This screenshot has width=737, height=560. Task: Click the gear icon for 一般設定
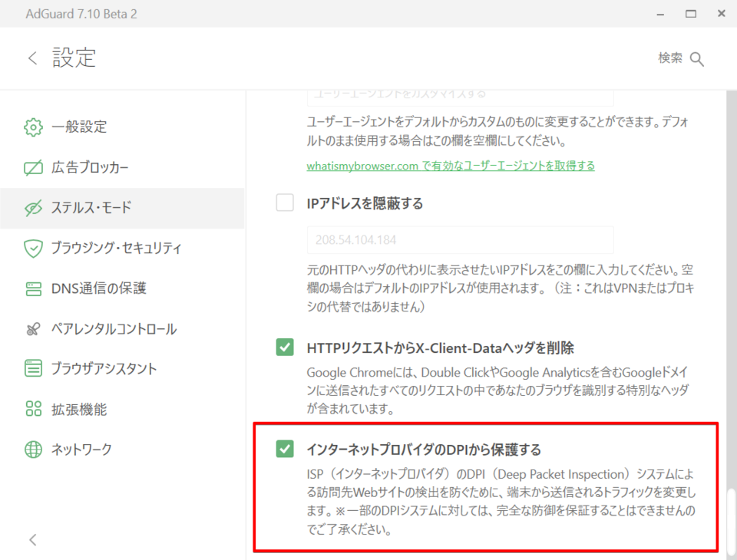33,127
